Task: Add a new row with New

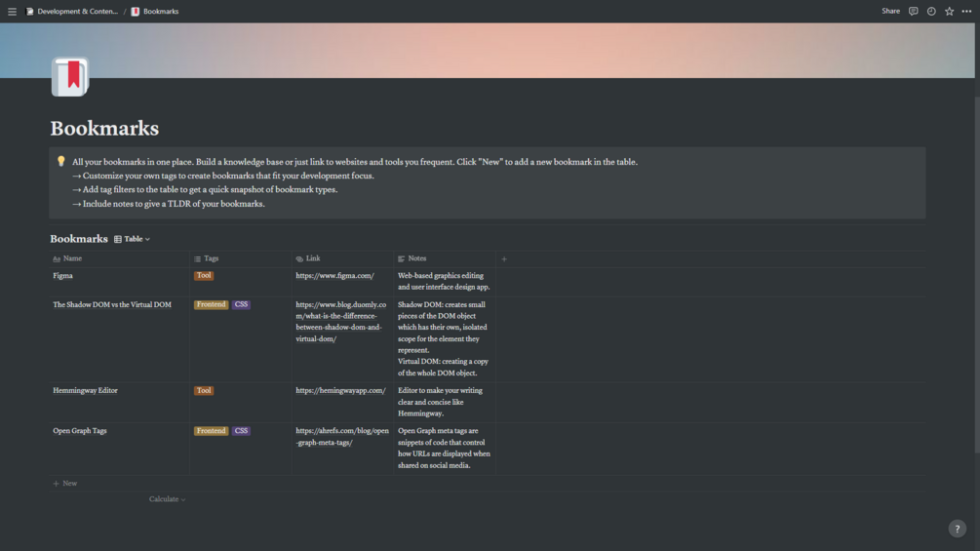Action: (x=65, y=484)
